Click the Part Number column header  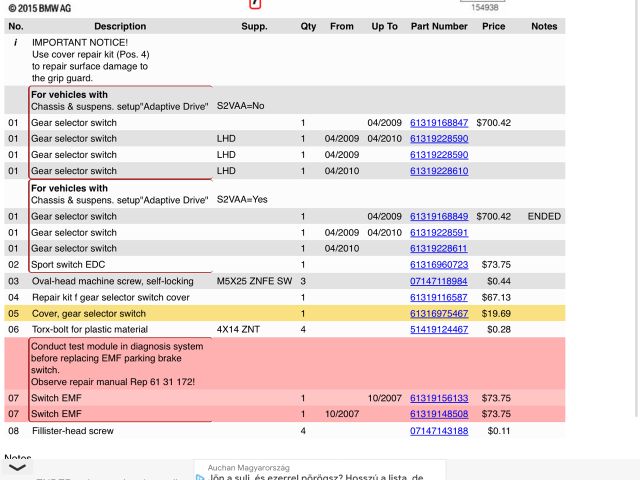[438, 26]
